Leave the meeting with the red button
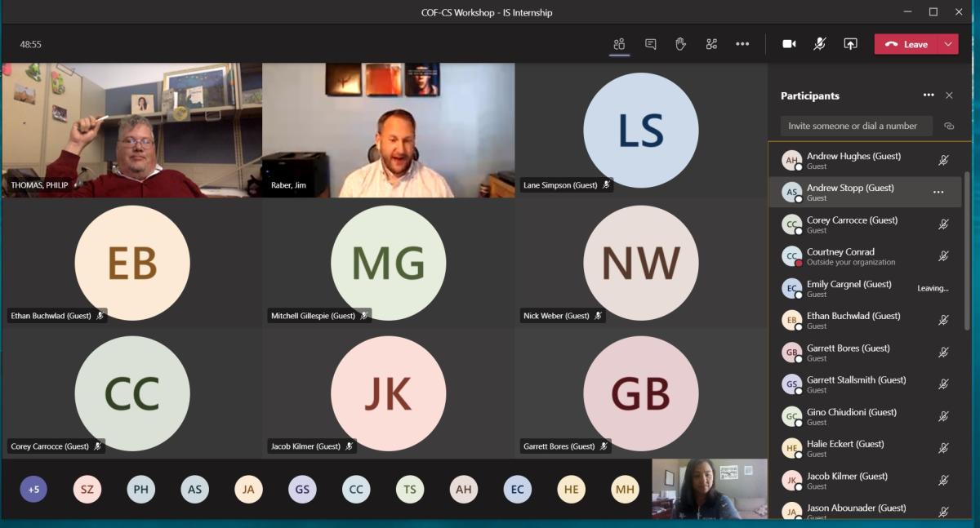 pyautogui.click(x=906, y=44)
